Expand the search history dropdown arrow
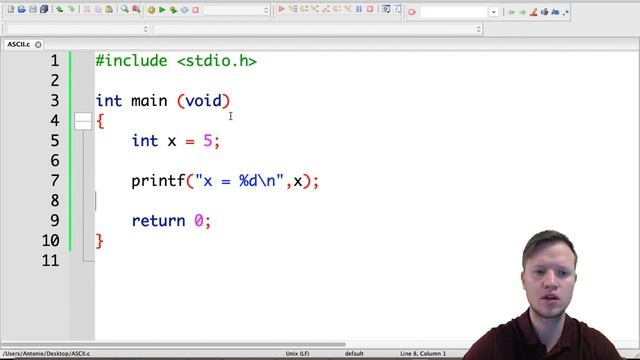 coord(493,12)
